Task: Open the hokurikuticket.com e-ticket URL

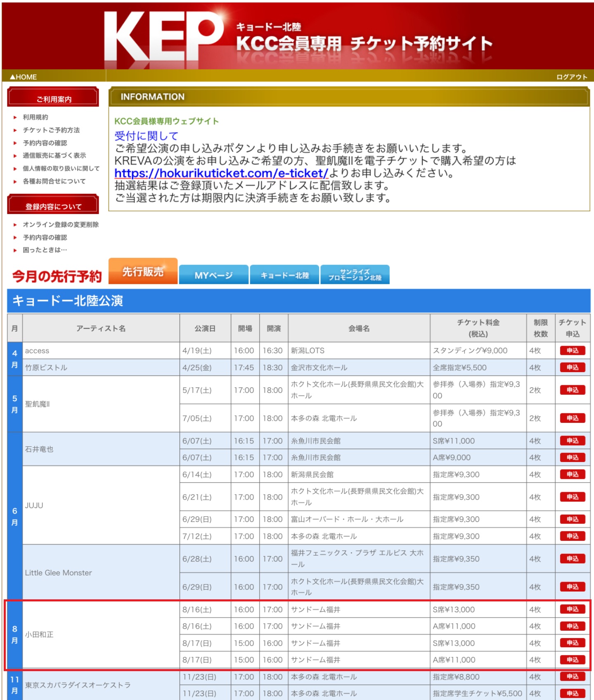Action: pos(221,173)
